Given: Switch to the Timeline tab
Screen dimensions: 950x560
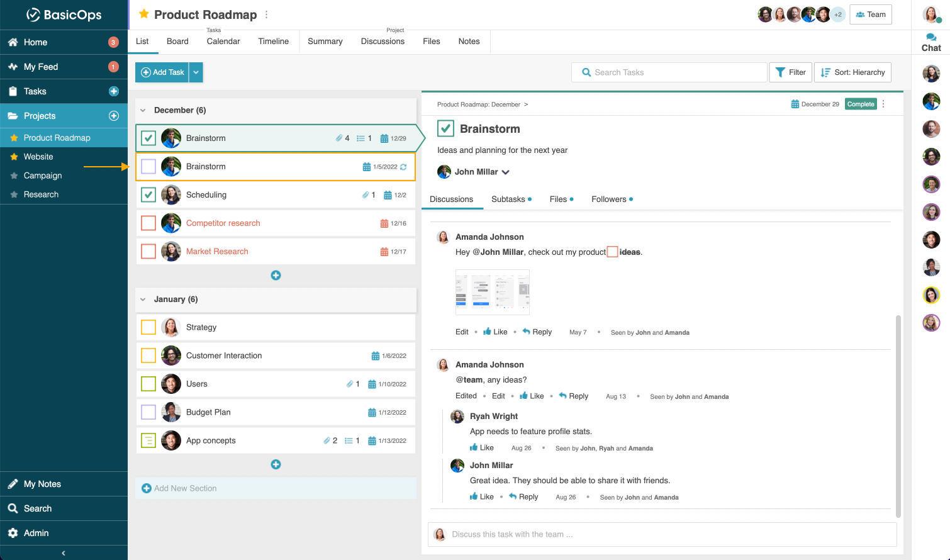Looking at the screenshot, I should point(273,42).
